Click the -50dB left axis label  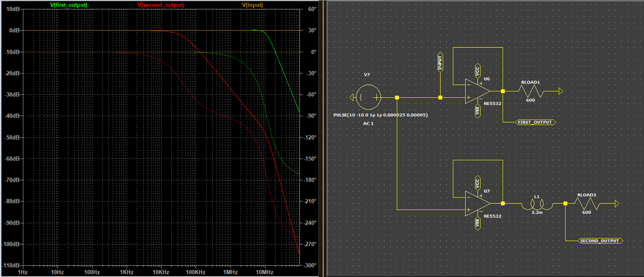click(x=12, y=137)
